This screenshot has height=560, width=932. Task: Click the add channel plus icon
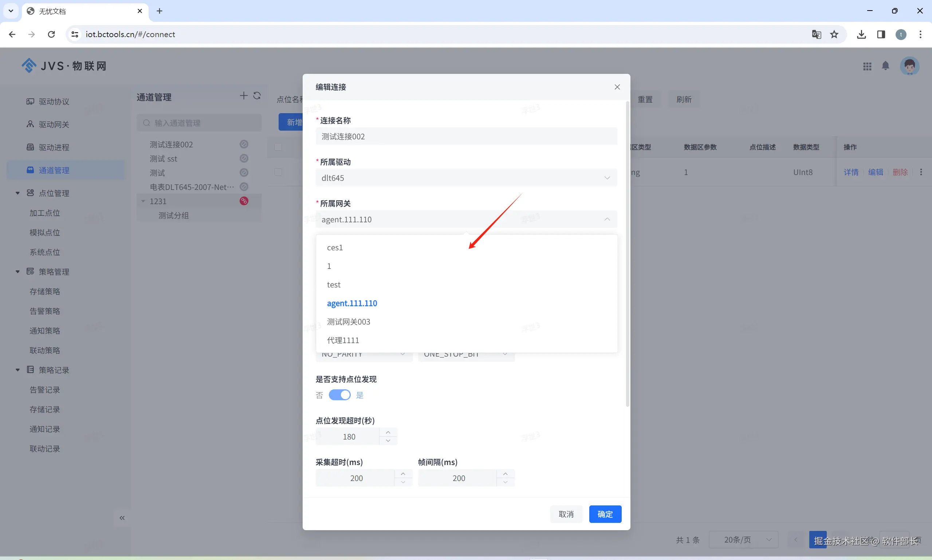244,96
